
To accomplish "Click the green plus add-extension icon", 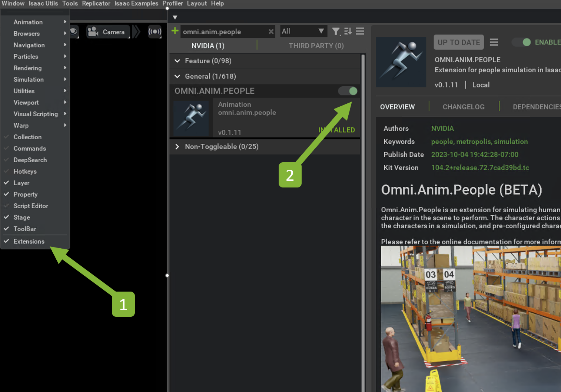I will 175,31.
